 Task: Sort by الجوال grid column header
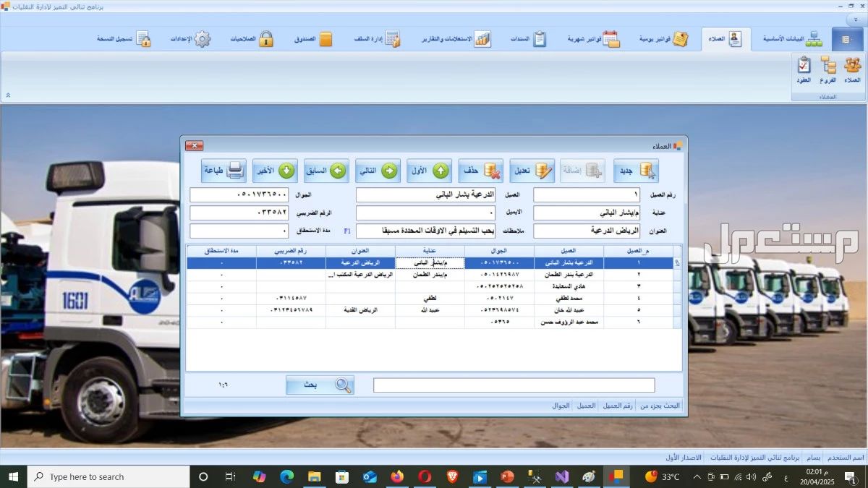point(499,251)
